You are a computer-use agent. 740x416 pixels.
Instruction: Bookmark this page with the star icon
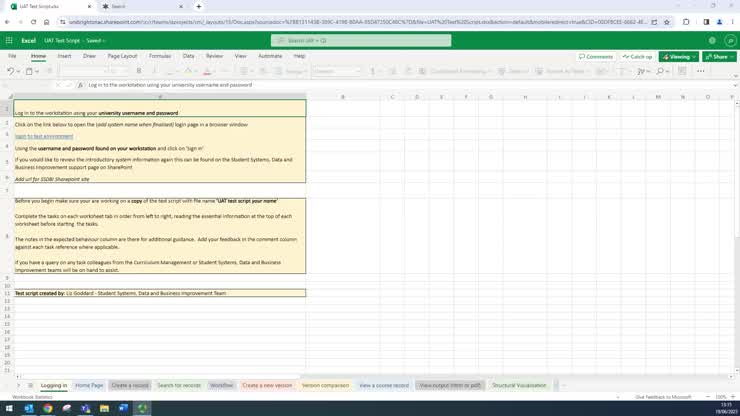(668, 21)
